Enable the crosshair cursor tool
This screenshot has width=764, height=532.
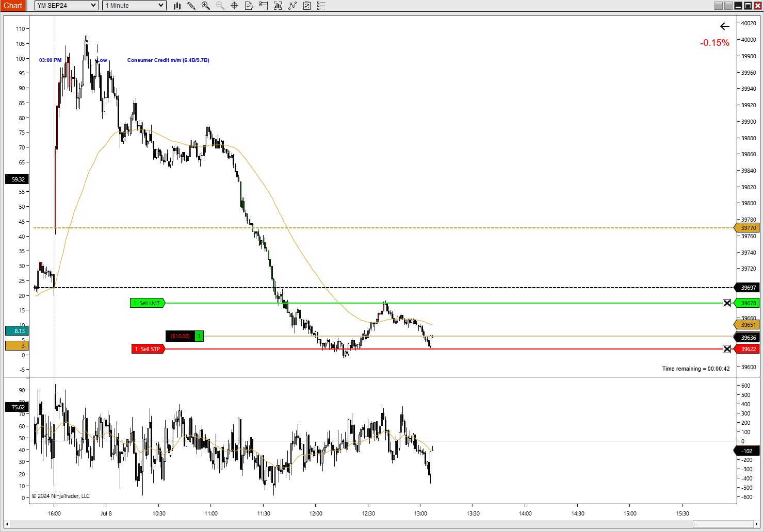(x=235, y=6)
